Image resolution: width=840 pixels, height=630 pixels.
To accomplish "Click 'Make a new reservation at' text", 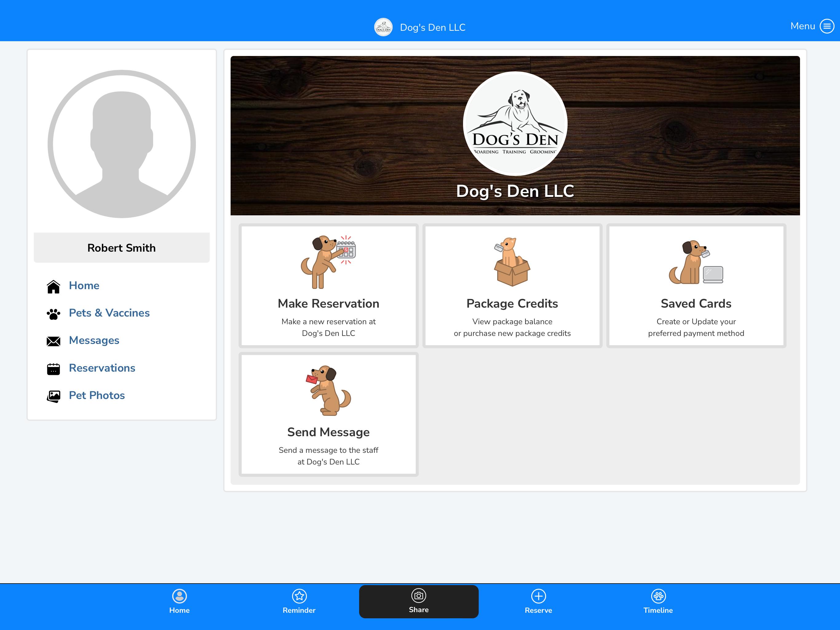I will pos(328,321).
